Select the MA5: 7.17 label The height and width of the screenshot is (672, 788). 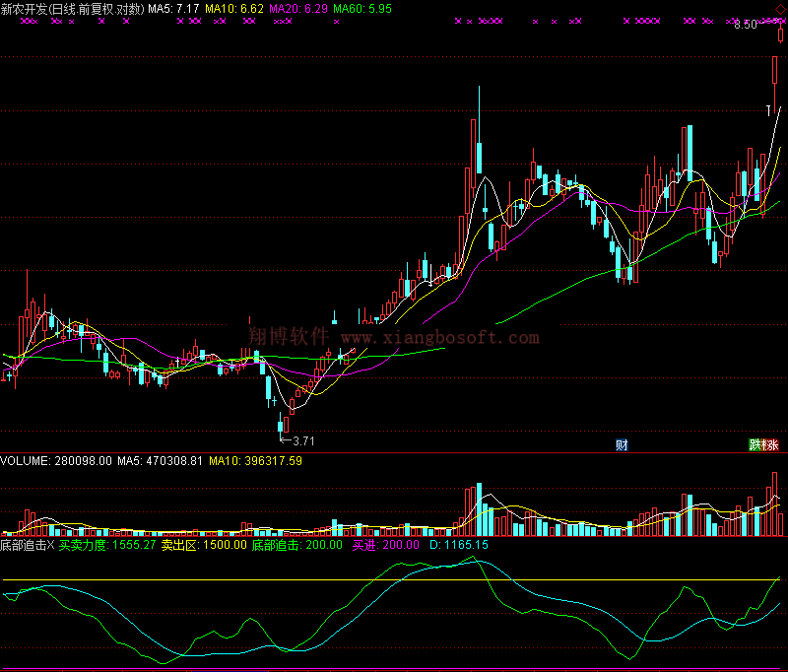coord(173,9)
